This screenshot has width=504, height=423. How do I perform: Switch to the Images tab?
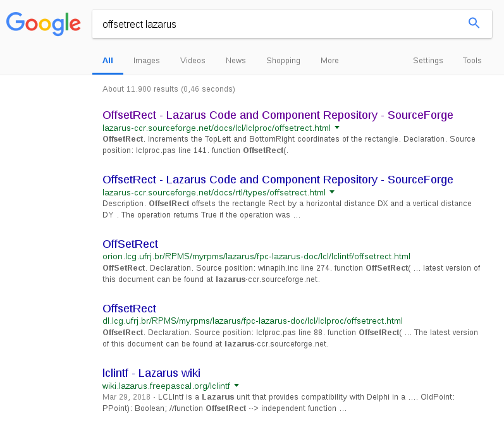click(146, 61)
